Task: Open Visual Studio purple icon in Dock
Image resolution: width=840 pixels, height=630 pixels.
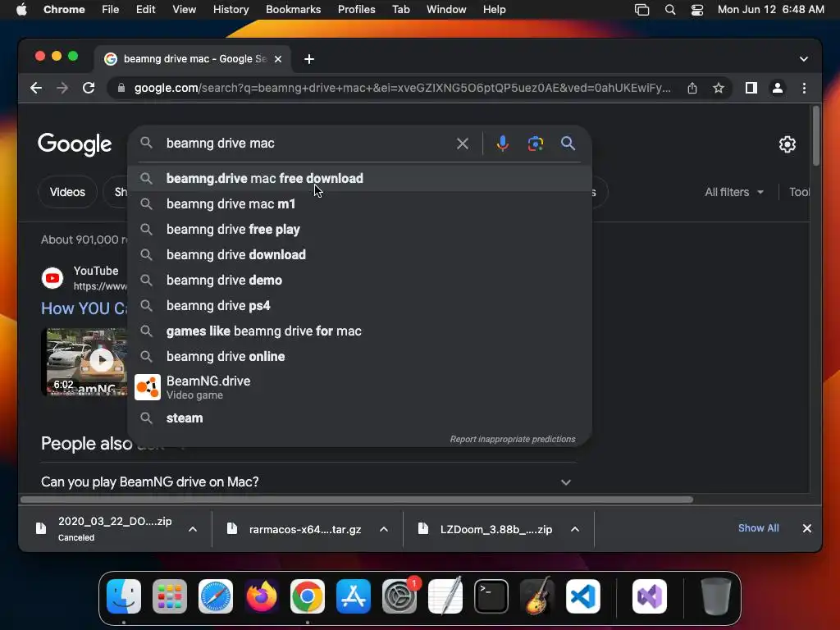Action: (x=650, y=596)
